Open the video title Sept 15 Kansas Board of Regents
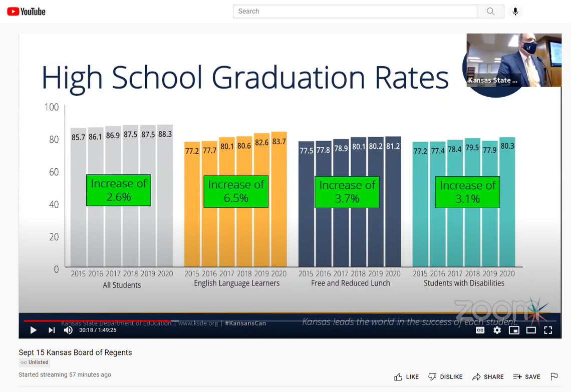This screenshot has height=392, width=571. (x=75, y=352)
